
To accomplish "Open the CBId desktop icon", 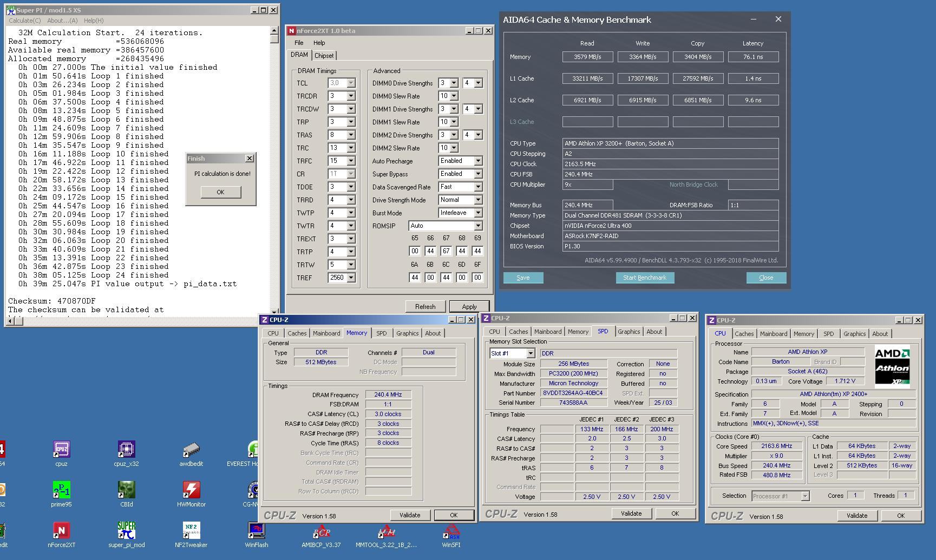I will pos(126,490).
